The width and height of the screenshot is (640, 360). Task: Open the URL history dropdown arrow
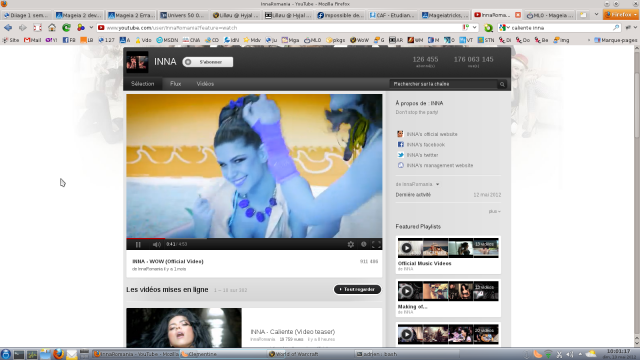pos(474,28)
